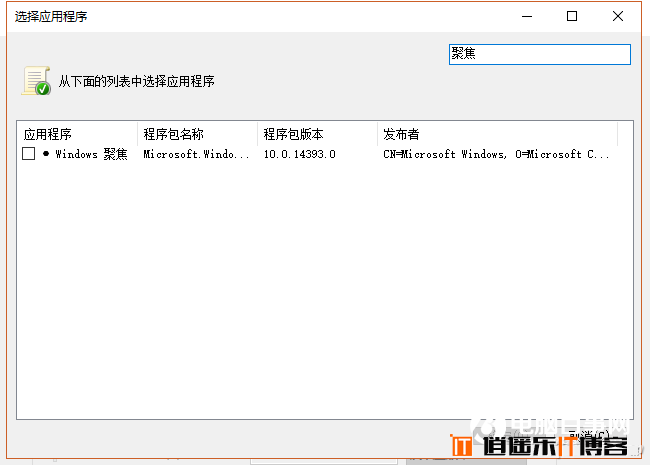Maximize the 选择应用程序 dialog
The height and width of the screenshot is (465, 650).
572,17
